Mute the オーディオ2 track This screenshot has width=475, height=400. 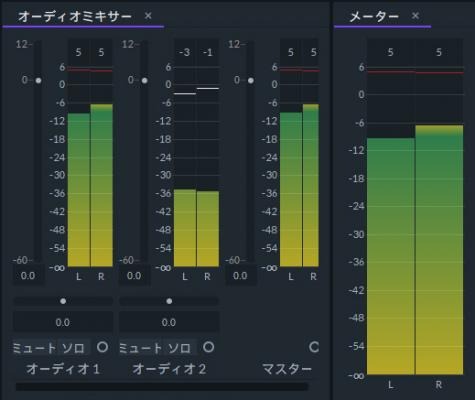click(x=141, y=348)
